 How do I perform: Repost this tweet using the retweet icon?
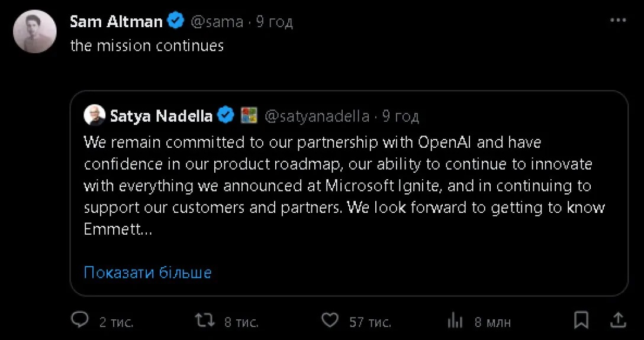(x=205, y=321)
